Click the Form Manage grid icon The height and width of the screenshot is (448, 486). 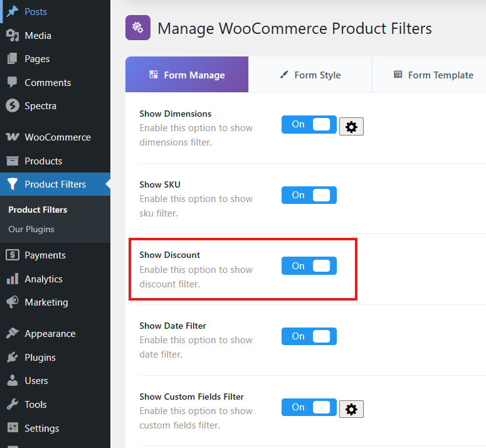[154, 75]
